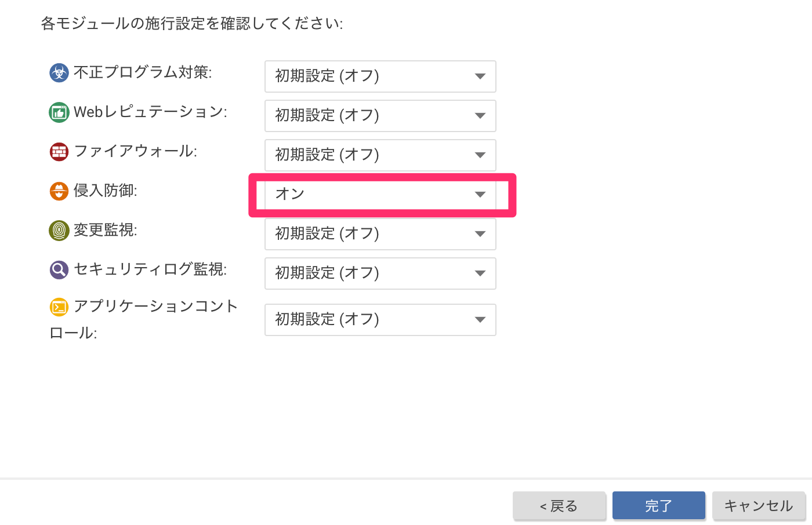Click the 侵入防御 label text
Viewport: 812px width, 525px height.
pos(106,191)
